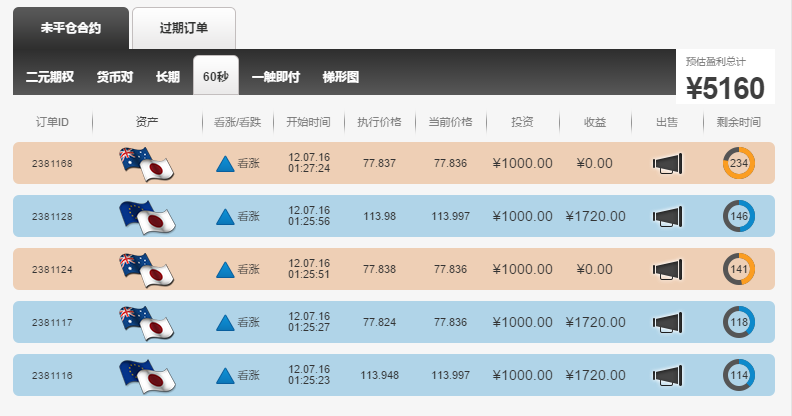Select the 未平仓合约 tab
Image resolution: width=792 pixels, height=416 pixels.
click(x=71, y=28)
